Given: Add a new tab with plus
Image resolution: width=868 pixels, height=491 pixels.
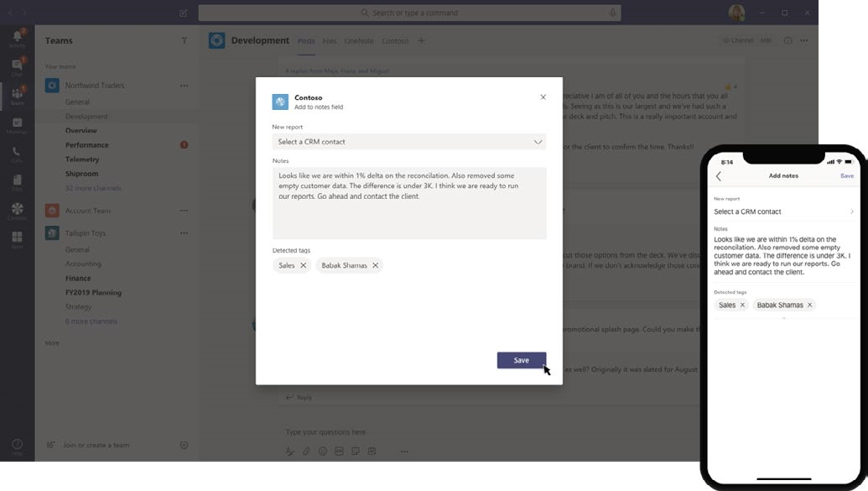Looking at the screenshot, I should coord(421,40).
